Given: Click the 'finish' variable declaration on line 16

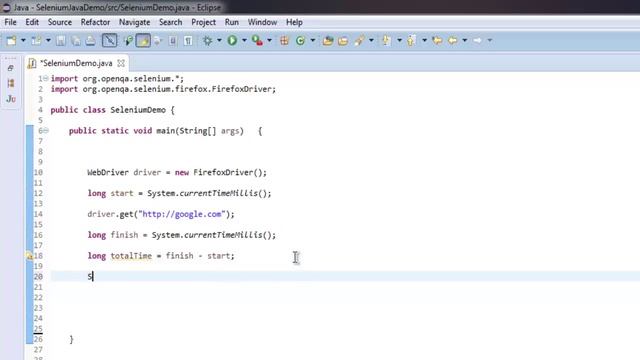Looking at the screenshot, I should [x=124, y=235].
